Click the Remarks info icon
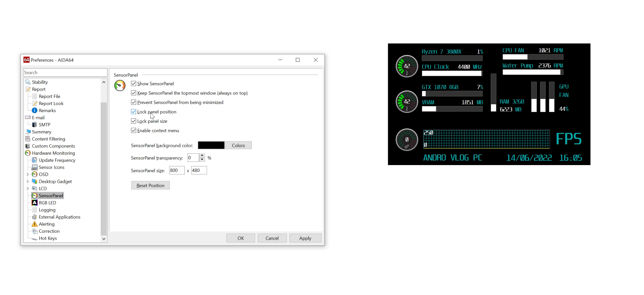The height and width of the screenshot is (295, 644). click(35, 110)
